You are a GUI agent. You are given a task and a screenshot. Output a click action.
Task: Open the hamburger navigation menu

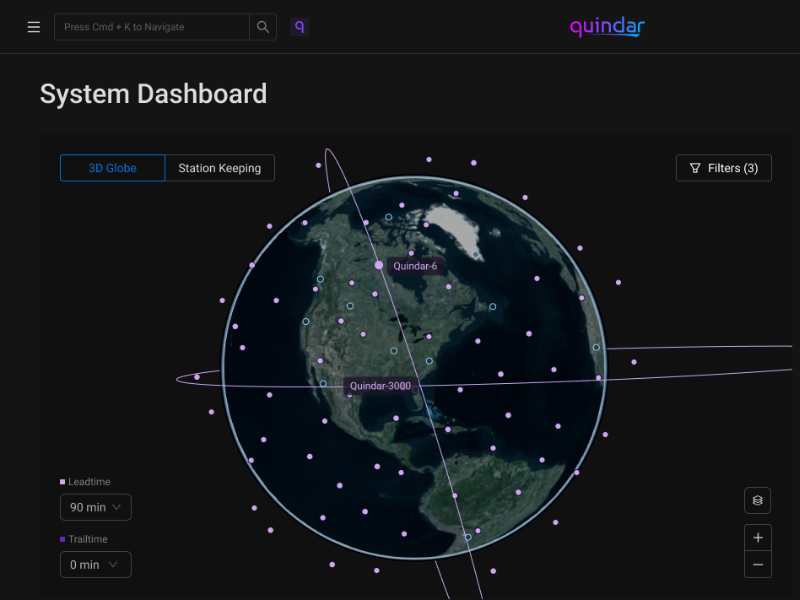[x=34, y=27]
